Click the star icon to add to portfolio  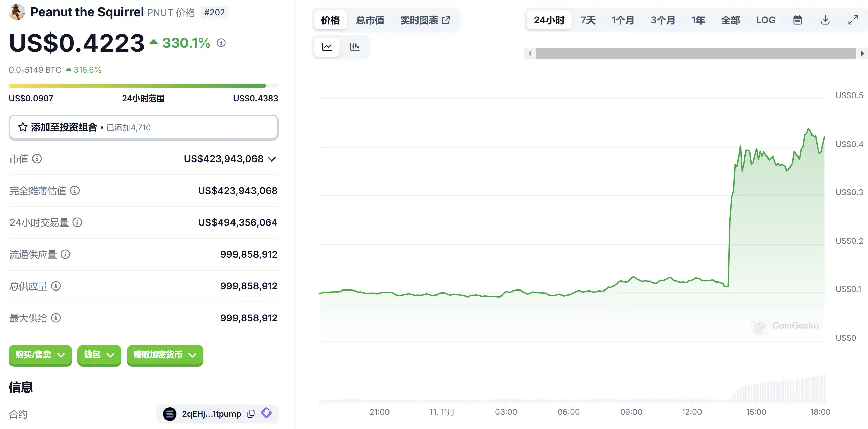pyautogui.click(x=23, y=127)
